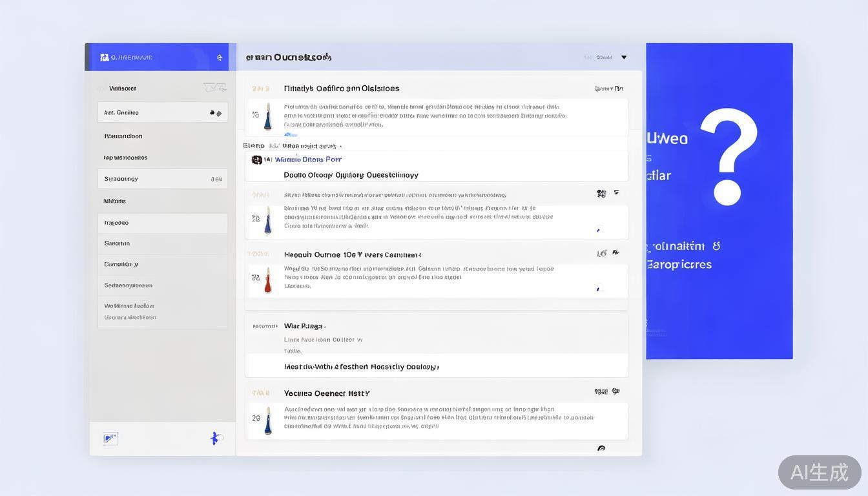
Task: Click the faint icon right of the sidebar 'Wuisoter' heading
Action: click(215, 87)
